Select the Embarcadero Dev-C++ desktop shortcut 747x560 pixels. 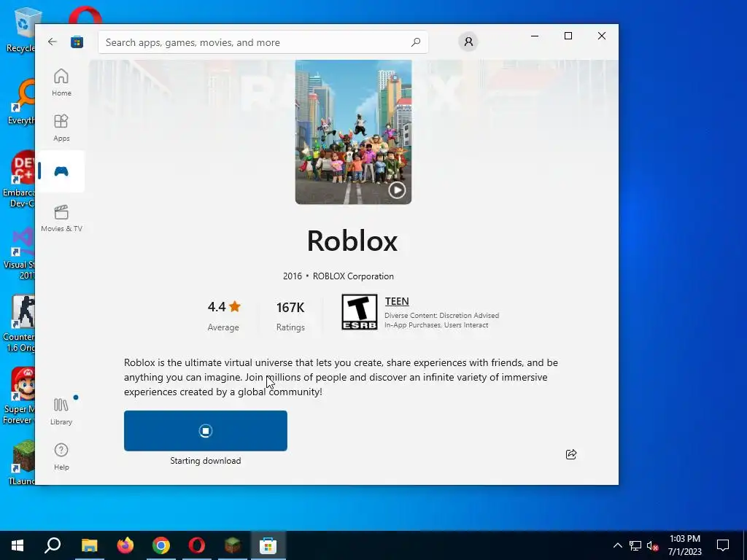pyautogui.click(x=18, y=179)
